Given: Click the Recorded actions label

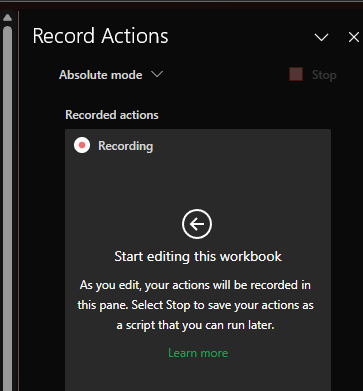Looking at the screenshot, I should click(112, 115).
